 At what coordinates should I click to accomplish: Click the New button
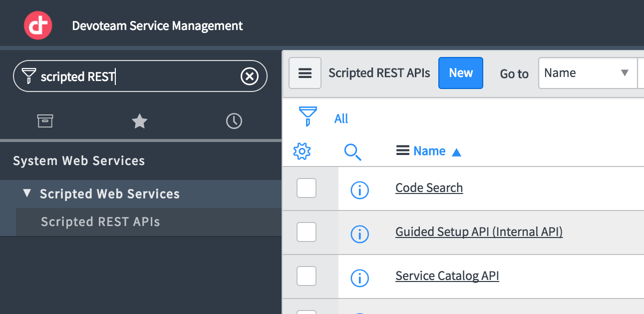coord(460,73)
